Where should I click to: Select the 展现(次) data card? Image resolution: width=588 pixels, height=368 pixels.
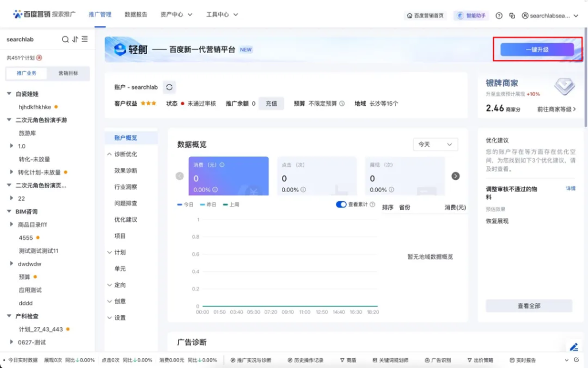tap(405, 176)
